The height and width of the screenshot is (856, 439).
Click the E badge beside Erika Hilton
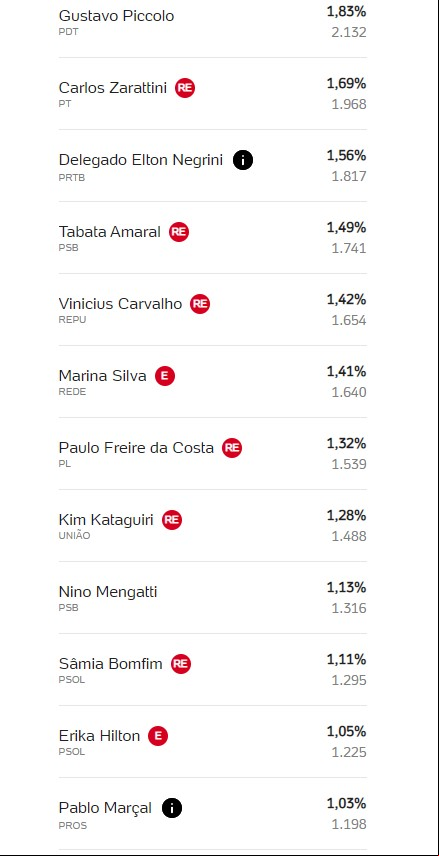(x=158, y=736)
